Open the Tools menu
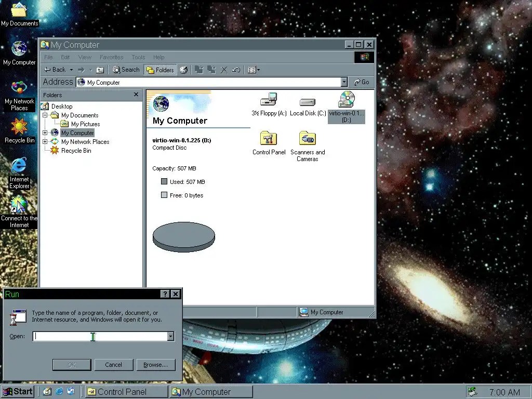Viewport: 532px width, 399px height. pos(138,57)
